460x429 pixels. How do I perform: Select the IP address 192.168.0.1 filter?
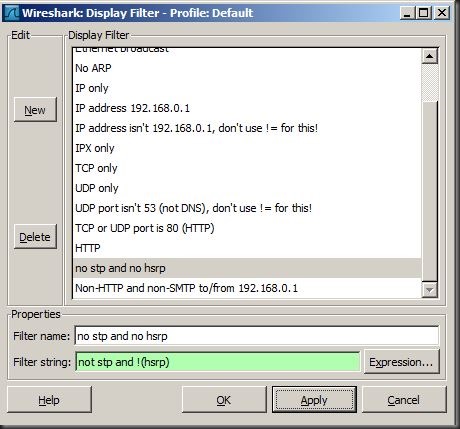(247, 108)
